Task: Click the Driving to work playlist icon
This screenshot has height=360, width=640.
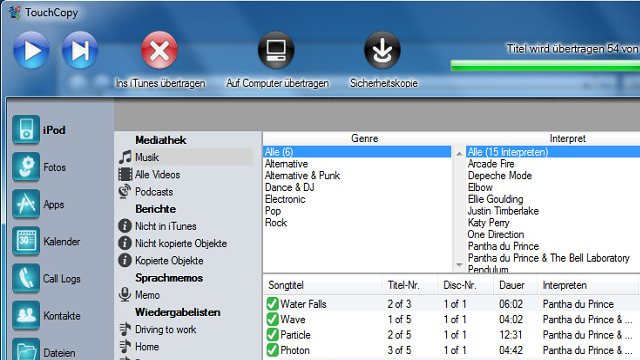Action: pos(125,329)
